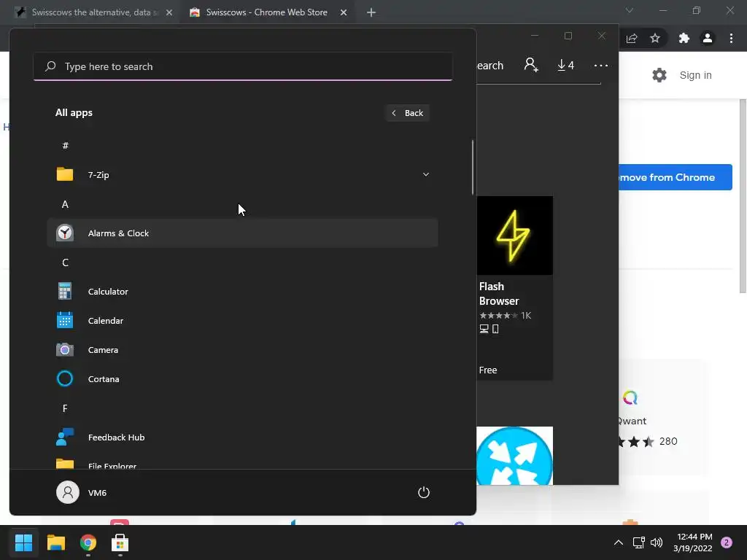Image resolution: width=747 pixels, height=560 pixels.
Task: Open File Explorer from taskbar
Action: 55,542
